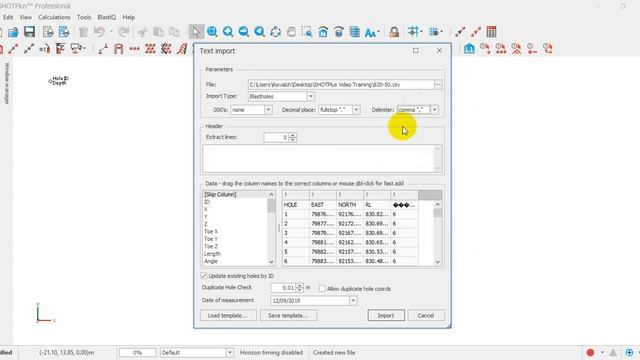Click the Import button

coord(386,315)
